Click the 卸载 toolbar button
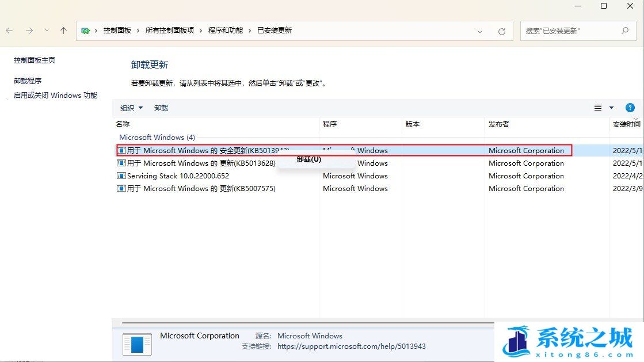 pyautogui.click(x=161, y=108)
